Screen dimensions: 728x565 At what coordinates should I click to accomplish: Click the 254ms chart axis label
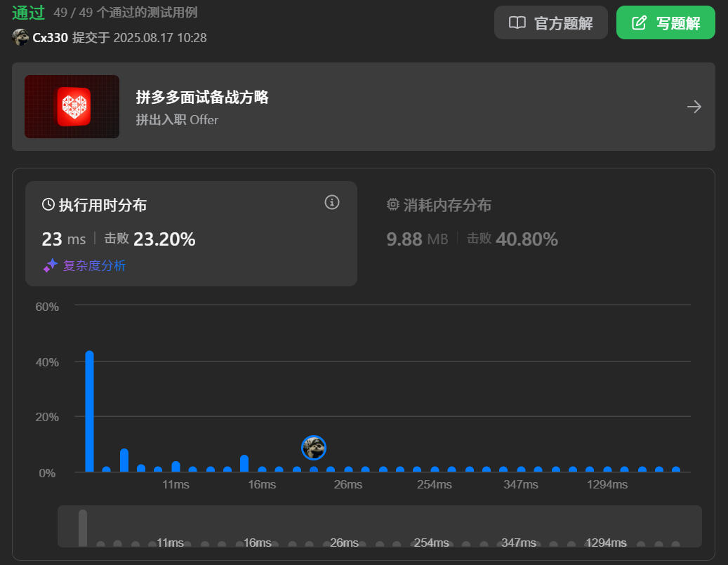pos(434,485)
